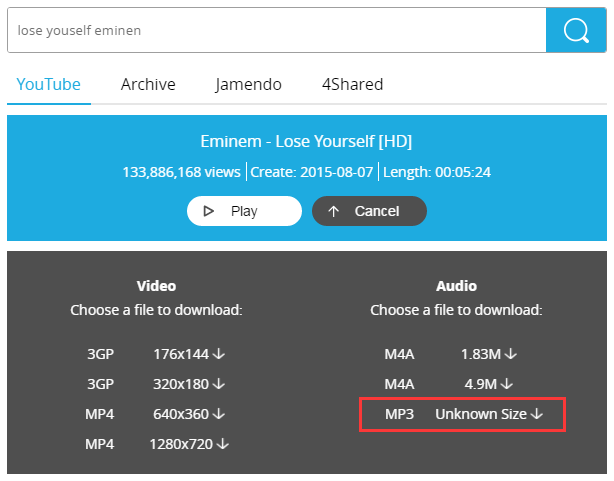Screen dimensions: 614x481
Task: Click the Cancel button
Action: [x=369, y=211]
